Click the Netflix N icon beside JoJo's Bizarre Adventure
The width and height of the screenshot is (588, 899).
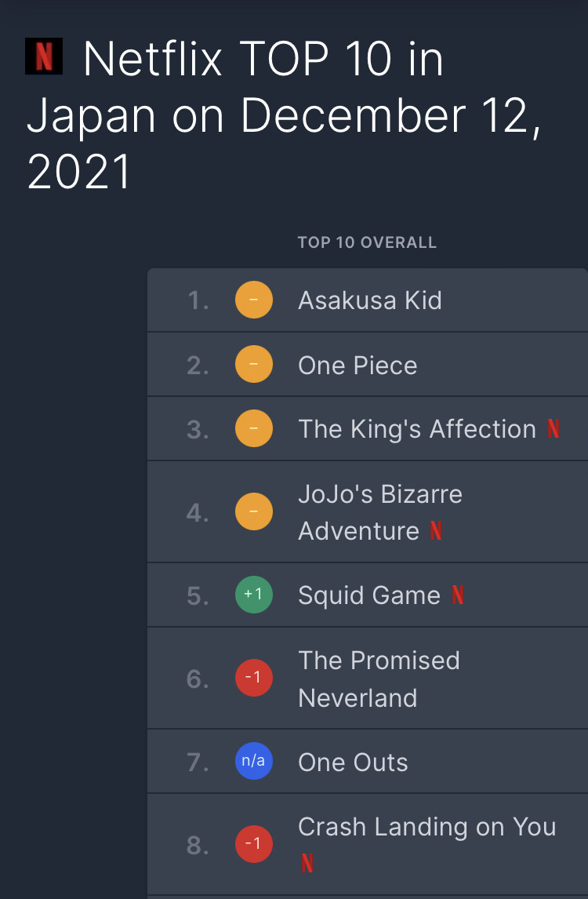(x=436, y=530)
